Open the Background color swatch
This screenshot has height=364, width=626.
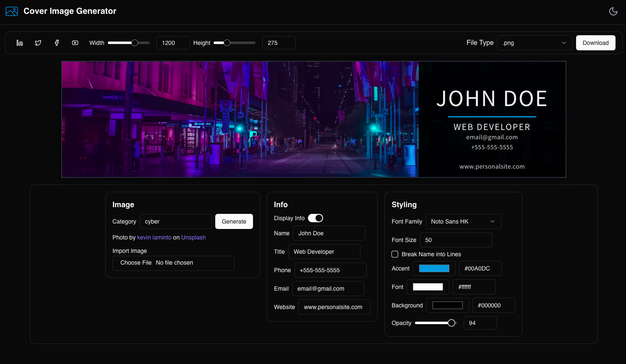tap(448, 305)
